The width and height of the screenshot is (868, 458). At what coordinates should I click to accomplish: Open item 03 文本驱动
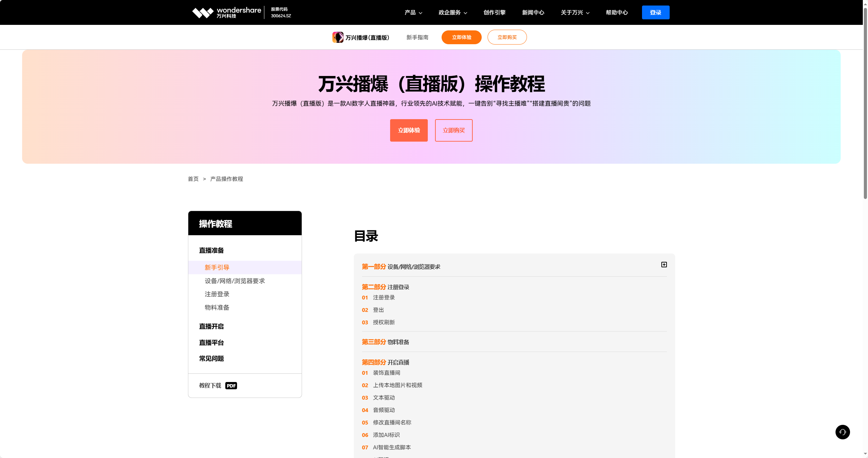coord(378,398)
